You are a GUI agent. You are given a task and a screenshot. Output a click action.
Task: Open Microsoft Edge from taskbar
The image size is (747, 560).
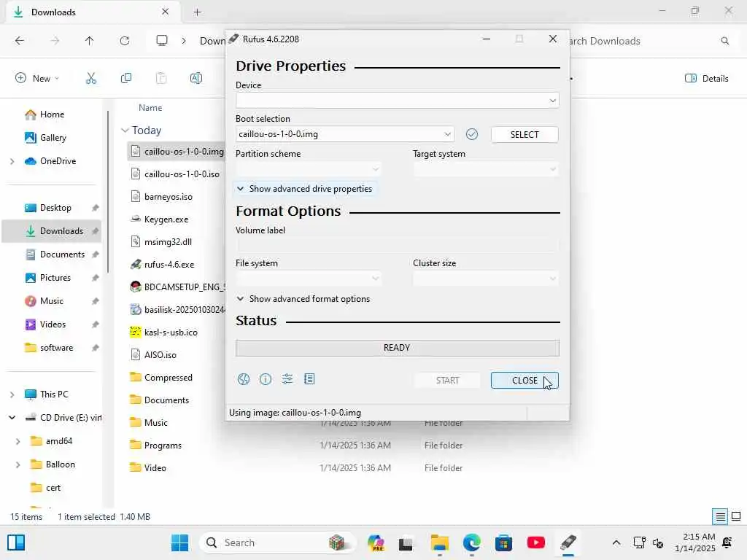(x=472, y=542)
